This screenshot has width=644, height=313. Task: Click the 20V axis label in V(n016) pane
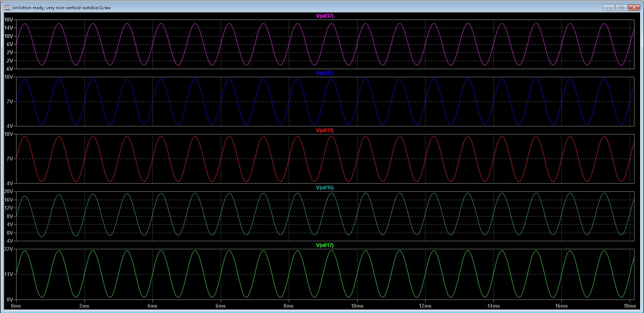pyautogui.click(x=9, y=191)
